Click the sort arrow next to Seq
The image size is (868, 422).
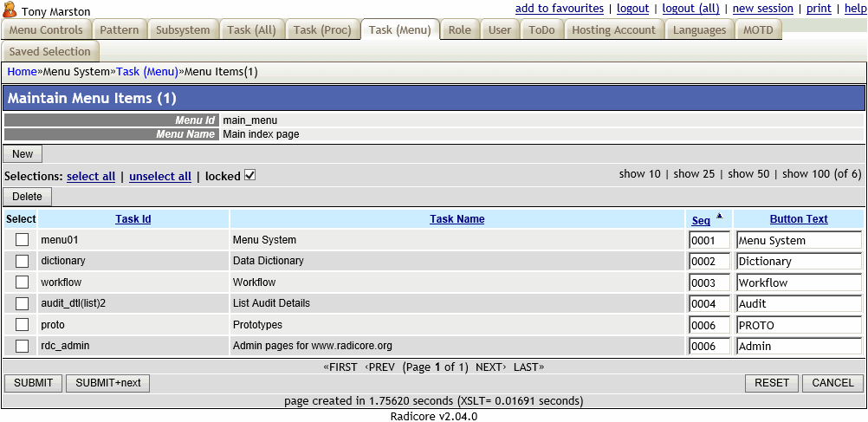tap(718, 216)
